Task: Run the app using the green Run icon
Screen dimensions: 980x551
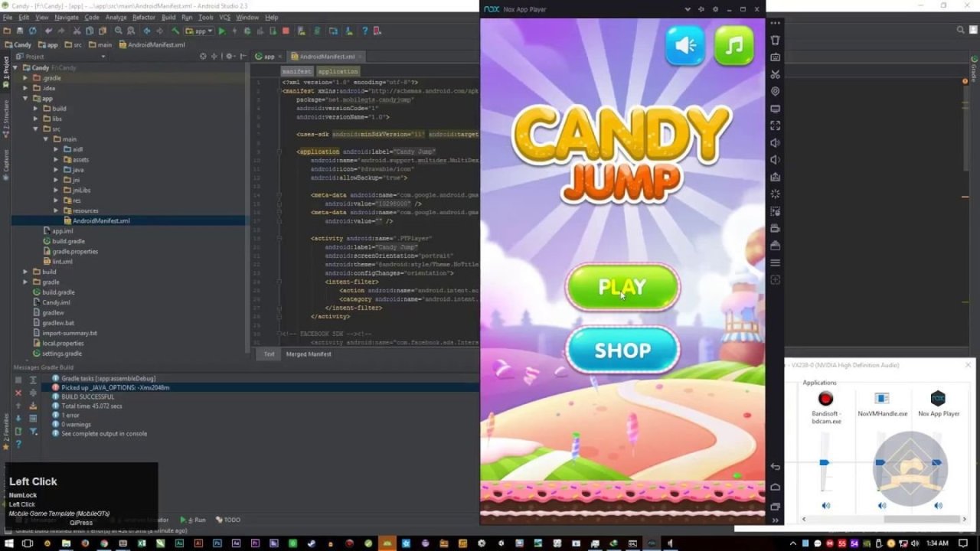Action: [221, 31]
